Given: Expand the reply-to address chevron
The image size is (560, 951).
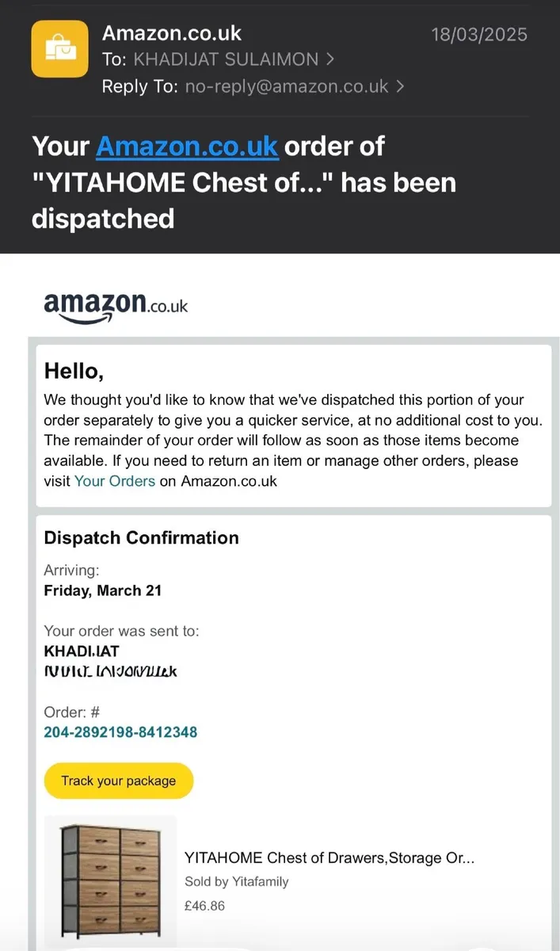Looking at the screenshot, I should [x=399, y=86].
